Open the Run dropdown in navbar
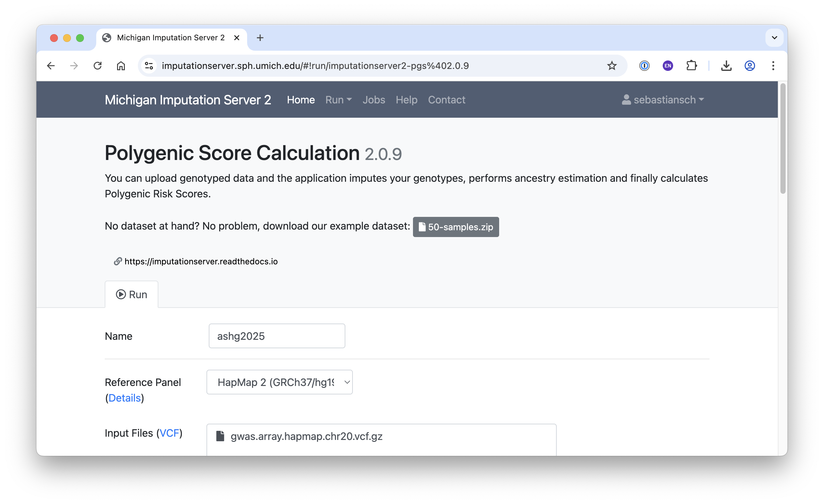Viewport: 824px width, 504px height. tap(338, 100)
